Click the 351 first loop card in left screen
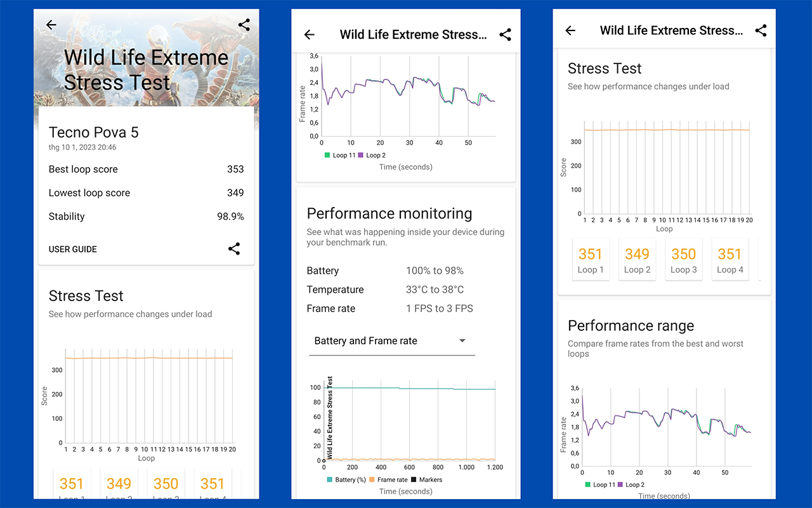 (x=72, y=484)
